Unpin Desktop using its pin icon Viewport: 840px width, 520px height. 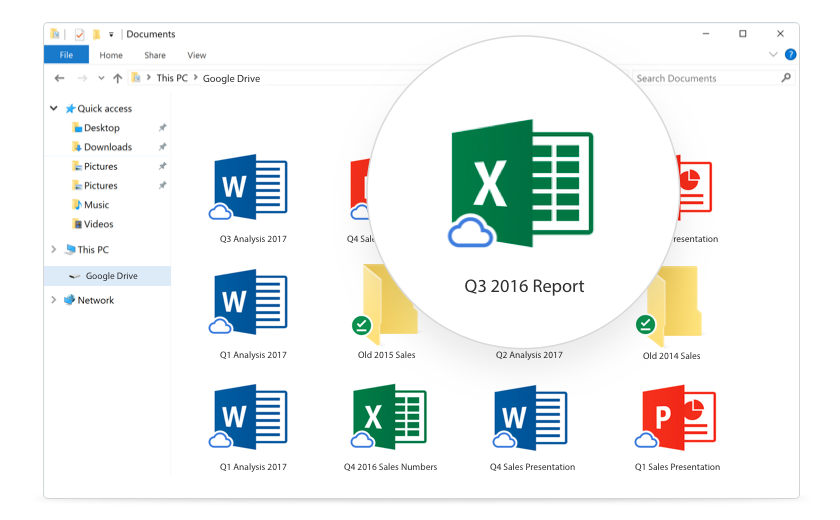(x=162, y=127)
